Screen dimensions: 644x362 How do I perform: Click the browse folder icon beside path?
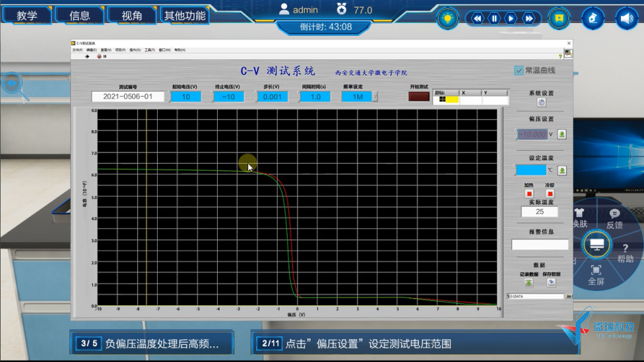point(569,296)
